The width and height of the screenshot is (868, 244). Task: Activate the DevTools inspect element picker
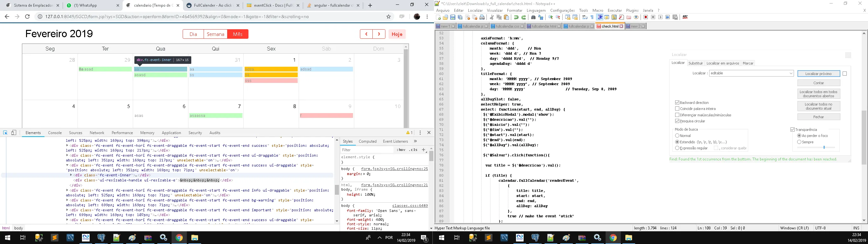tap(5, 133)
